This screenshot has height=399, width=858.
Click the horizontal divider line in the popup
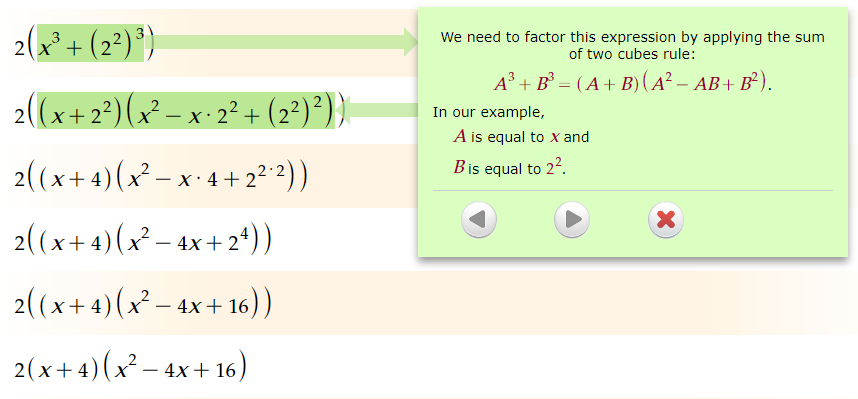633,190
